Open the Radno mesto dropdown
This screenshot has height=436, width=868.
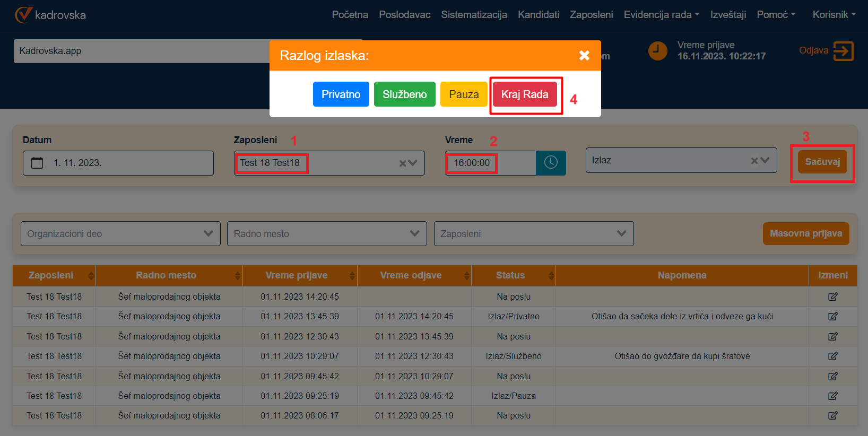(x=414, y=234)
